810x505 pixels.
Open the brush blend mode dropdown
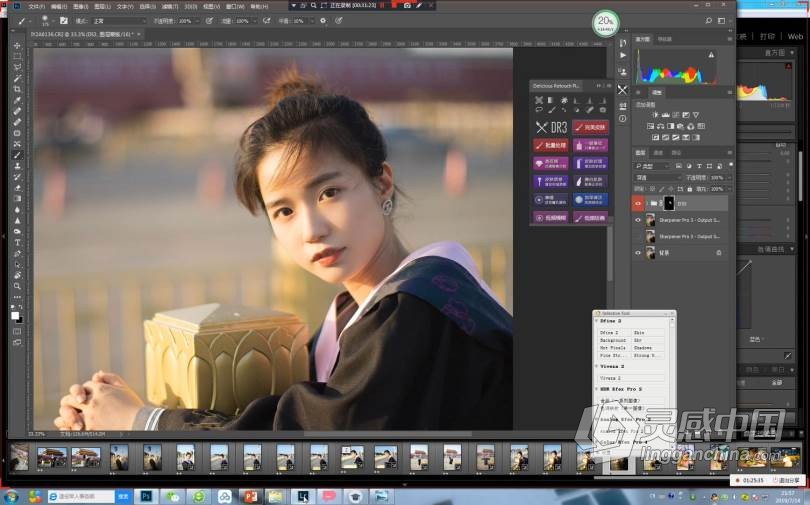(119, 21)
